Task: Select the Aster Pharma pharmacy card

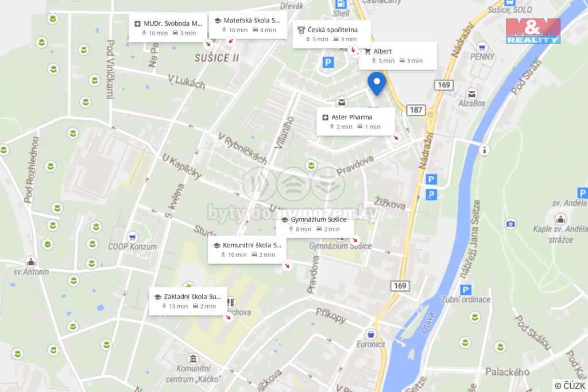Action: click(x=355, y=122)
